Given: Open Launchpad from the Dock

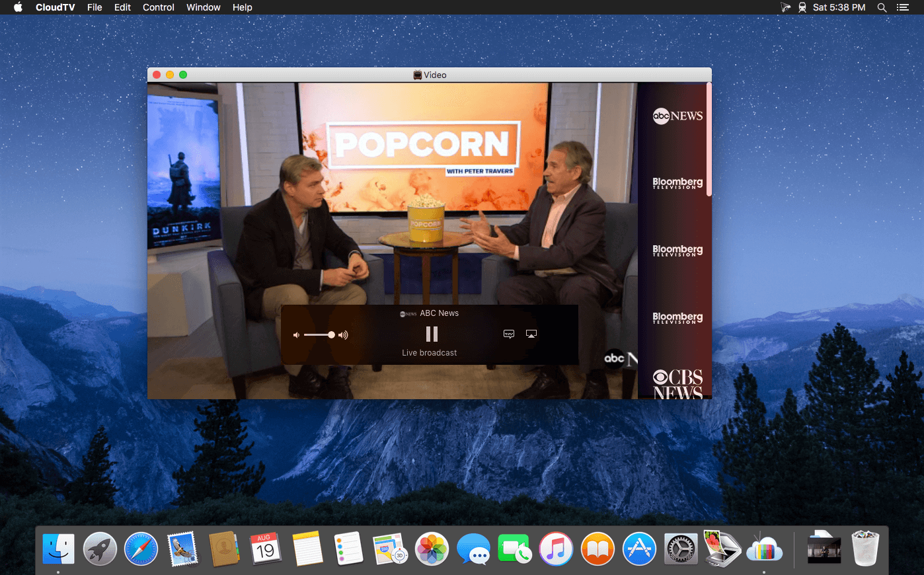Looking at the screenshot, I should click(100, 549).
